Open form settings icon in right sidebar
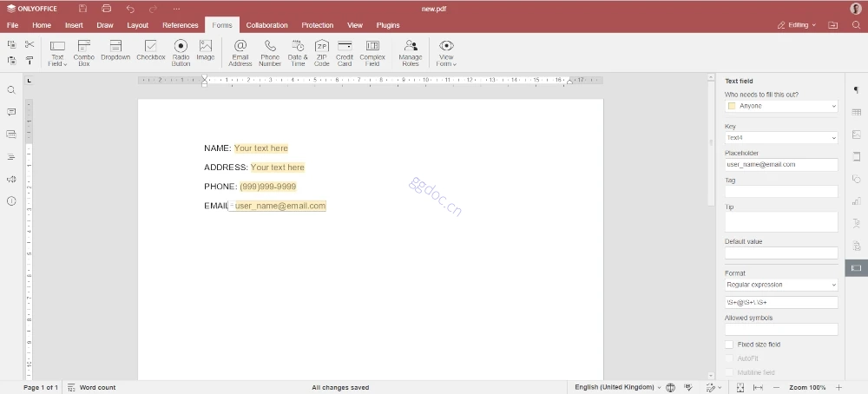 (x=857, y=268)
